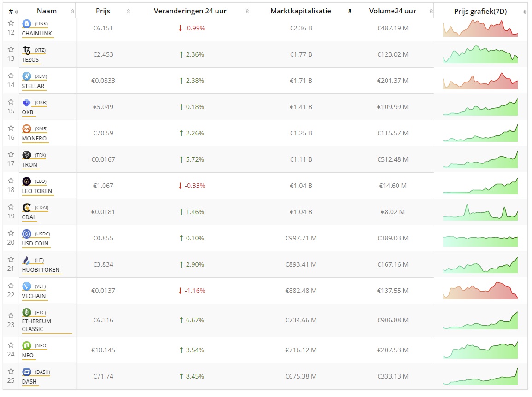The image size is (532, 397).
Task: Click the Tezos coin logo icon
Action: (x=27, y=50)
